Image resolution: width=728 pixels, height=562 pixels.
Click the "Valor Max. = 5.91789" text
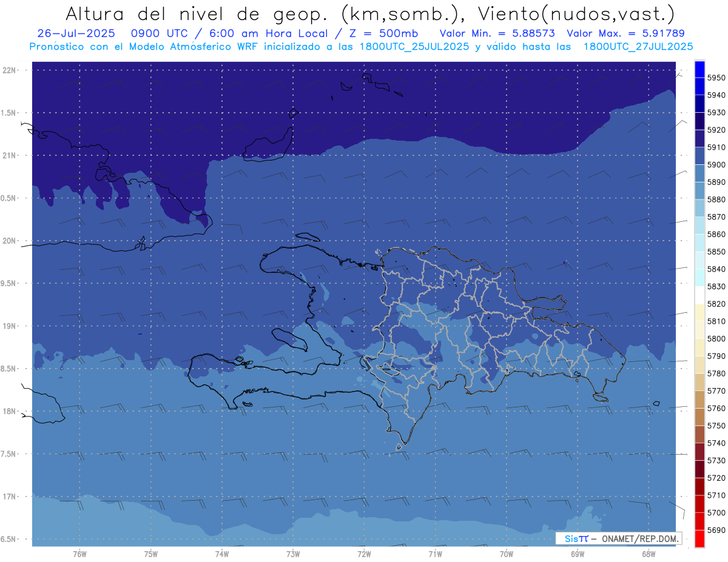(x=627, y=33)
